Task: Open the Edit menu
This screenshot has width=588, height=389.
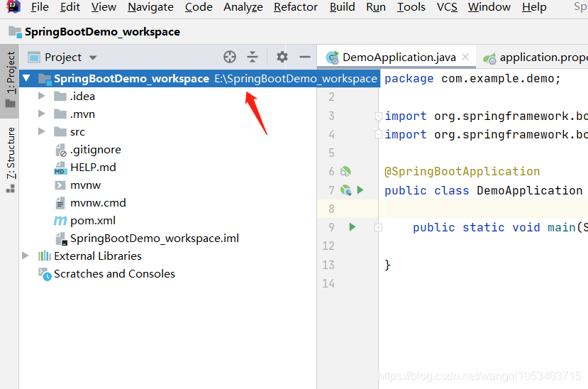Action: tap(70, 7)
